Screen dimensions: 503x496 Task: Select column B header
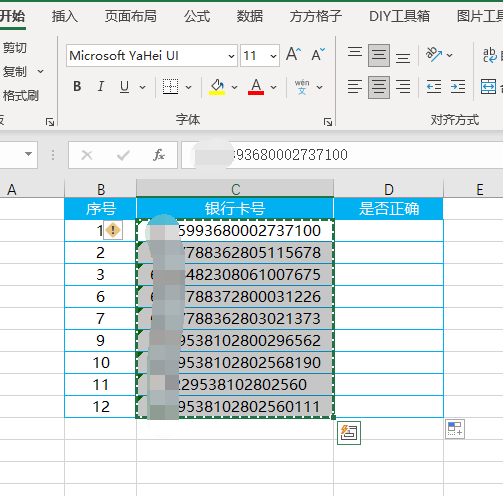[100, 189]
